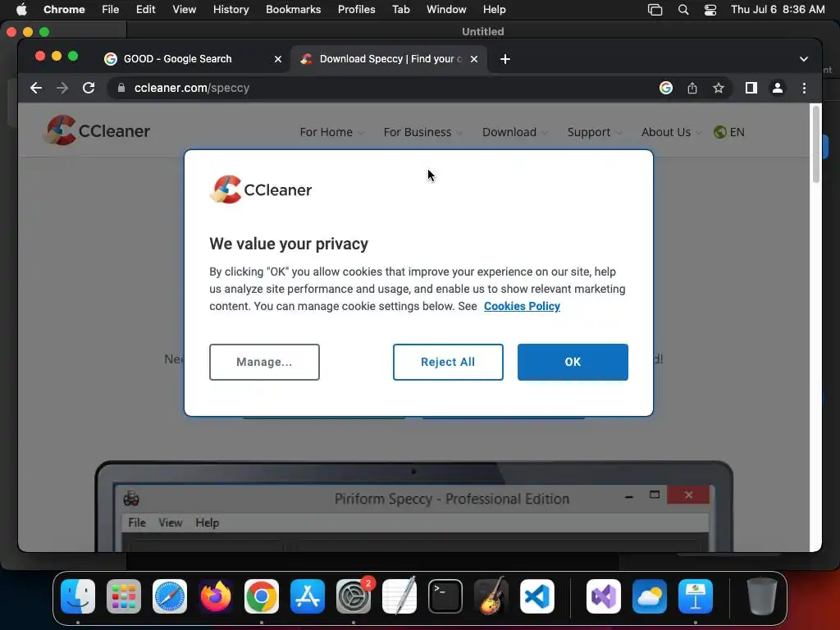
Task: Expand the About Us navigation menu
Action: click(671, 132)
